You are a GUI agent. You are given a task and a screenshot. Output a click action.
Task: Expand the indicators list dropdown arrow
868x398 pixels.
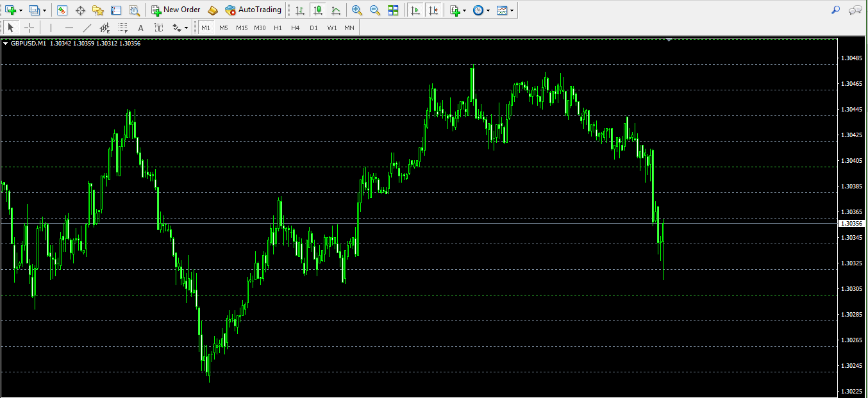tap(464, 11)
